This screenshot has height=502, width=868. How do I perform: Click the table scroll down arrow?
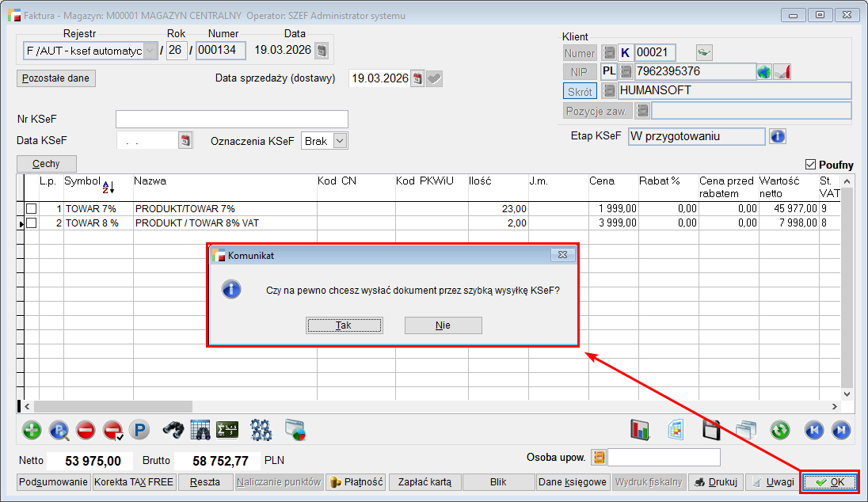[x=847, y=394]
